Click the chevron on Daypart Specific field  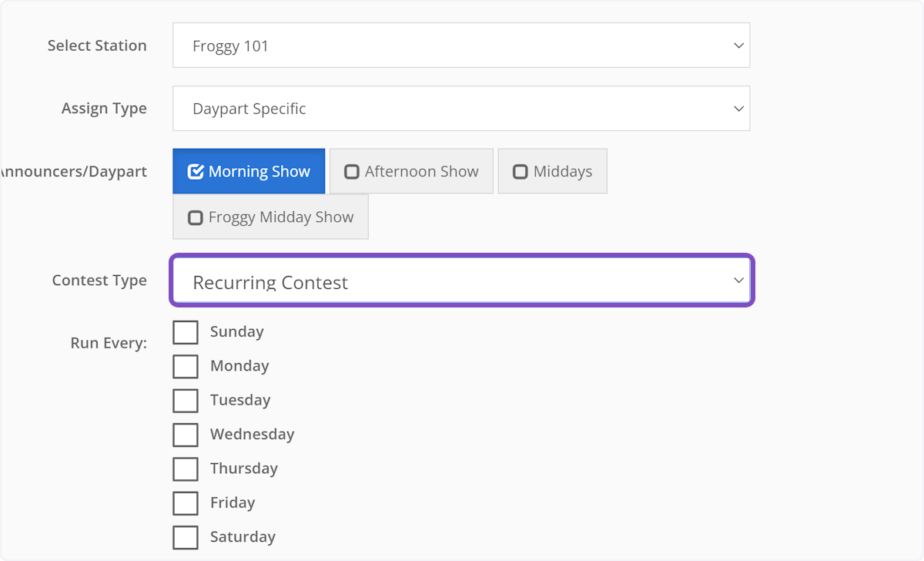[x=738, y=108]
